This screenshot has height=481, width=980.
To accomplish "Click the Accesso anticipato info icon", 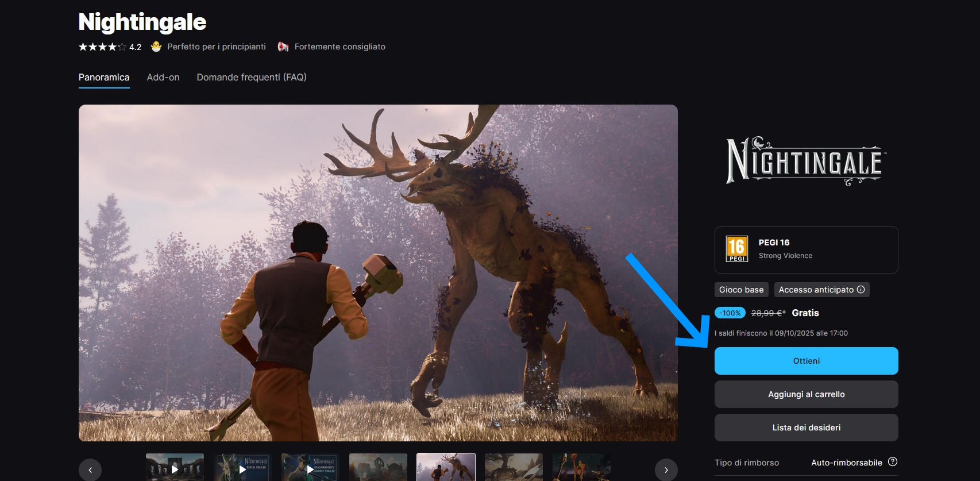I will click(x=861, y=290).
